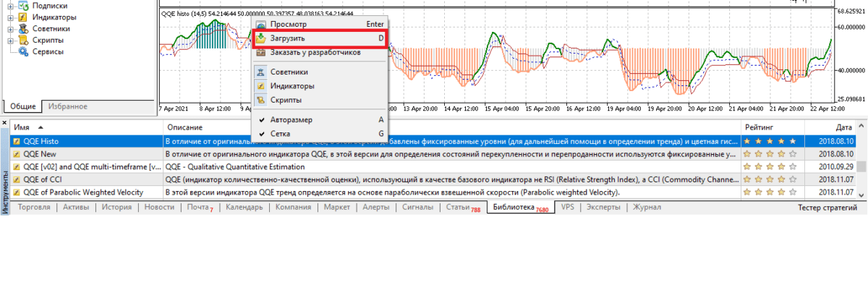Sort list by Рейтинг column header
This screenshot has height=293, width=868.
pos(759,127)
